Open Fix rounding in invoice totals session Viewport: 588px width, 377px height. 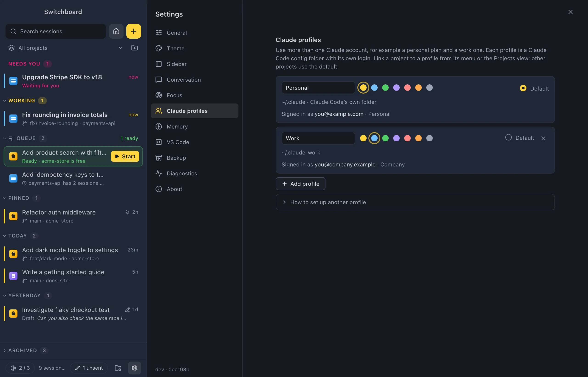coord(73,119)
